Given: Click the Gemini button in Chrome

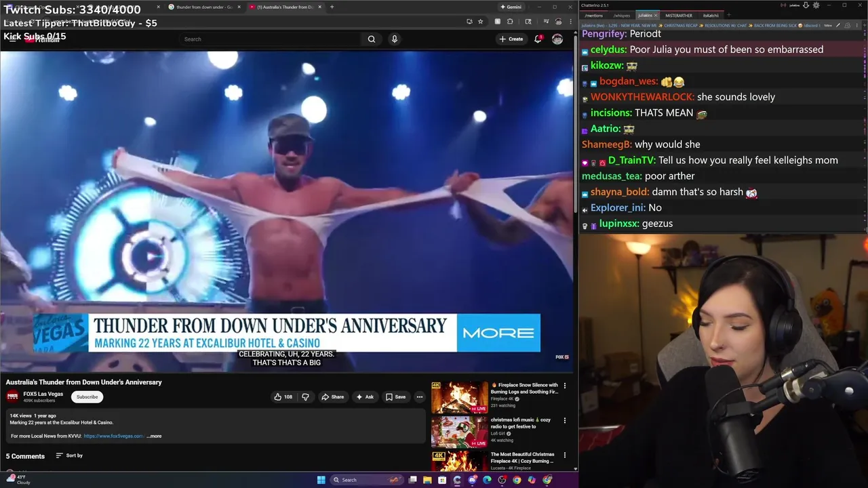Looking at the screenshot, I should click(x=511, y=7).
